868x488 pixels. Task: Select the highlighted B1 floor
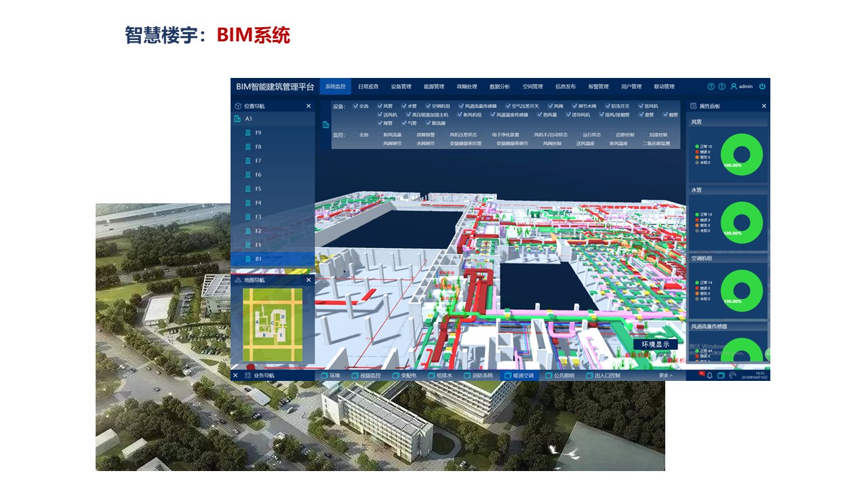(273, 259)
